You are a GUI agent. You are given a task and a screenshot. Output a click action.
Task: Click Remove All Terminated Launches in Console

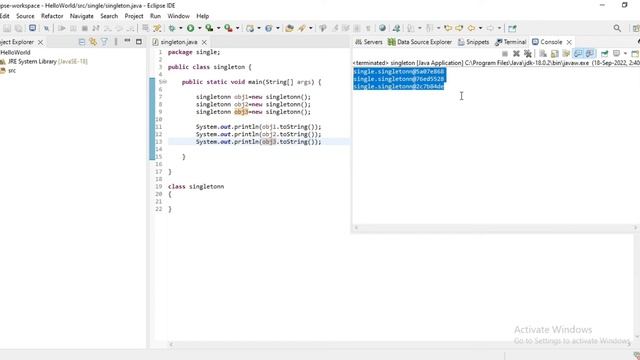point(528,53)
